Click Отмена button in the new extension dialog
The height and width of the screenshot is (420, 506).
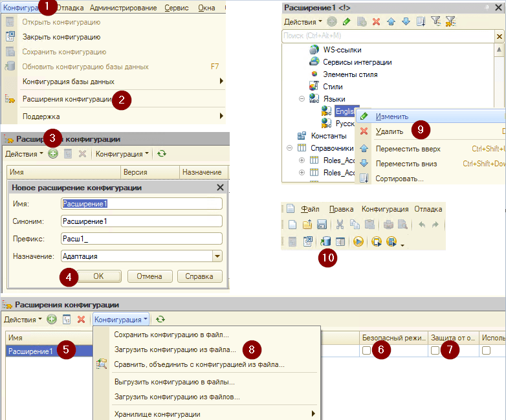[x=149, y=276]
